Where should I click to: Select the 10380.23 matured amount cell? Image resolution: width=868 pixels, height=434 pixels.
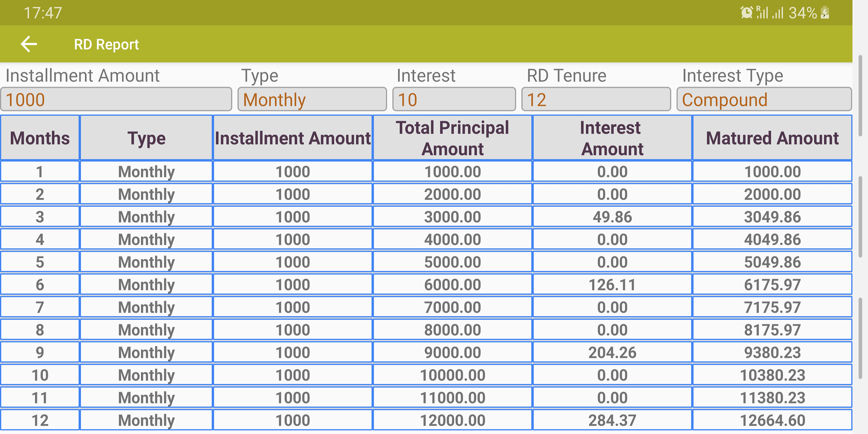click(x=772, y=375)
